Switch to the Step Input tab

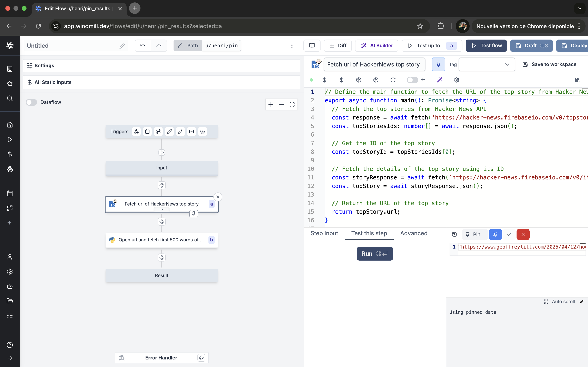tap(324, 233)
